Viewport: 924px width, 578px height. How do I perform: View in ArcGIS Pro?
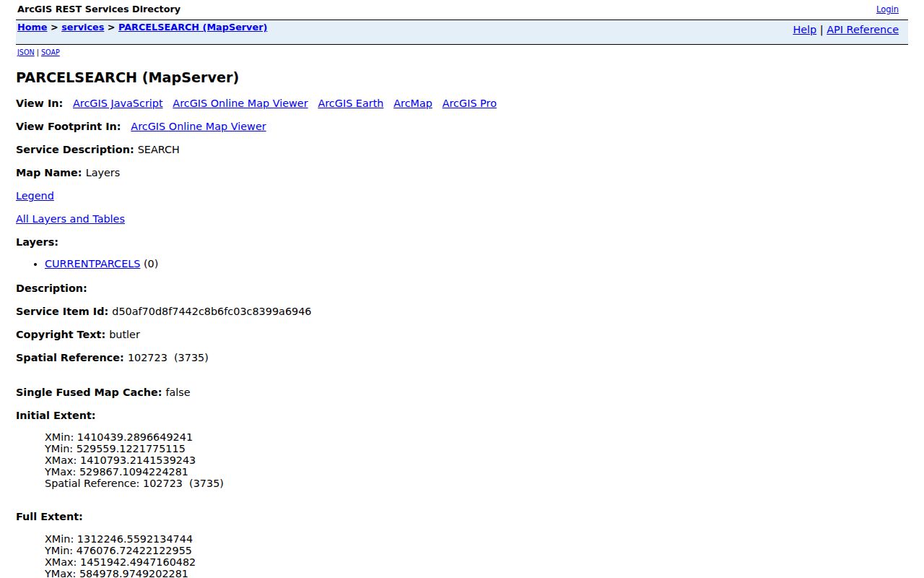469,103
